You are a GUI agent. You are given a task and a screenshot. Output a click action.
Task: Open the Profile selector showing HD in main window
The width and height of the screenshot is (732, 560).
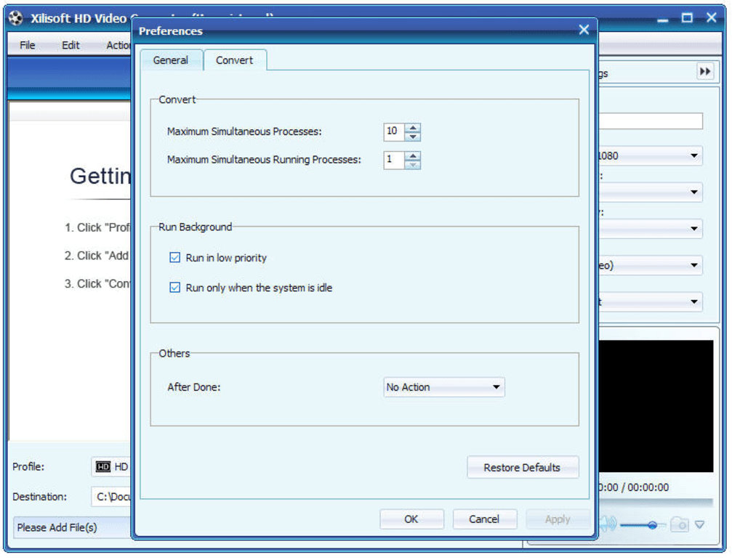[x=111, y=467]
